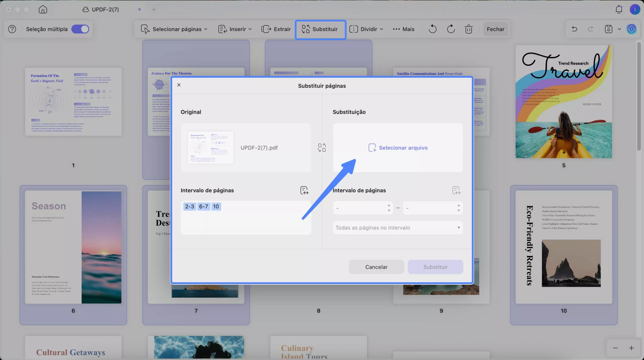The image size is (644, 360).
Task: Click the UPDF-2(7).pdf original file thumbnail
Action: point(211,148)
